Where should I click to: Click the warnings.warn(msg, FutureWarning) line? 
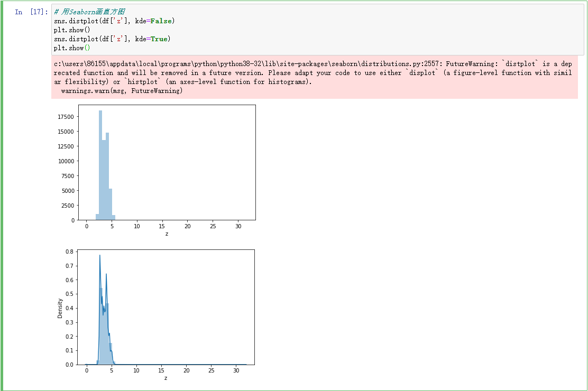pyautogui.click(x=122, y=91)
